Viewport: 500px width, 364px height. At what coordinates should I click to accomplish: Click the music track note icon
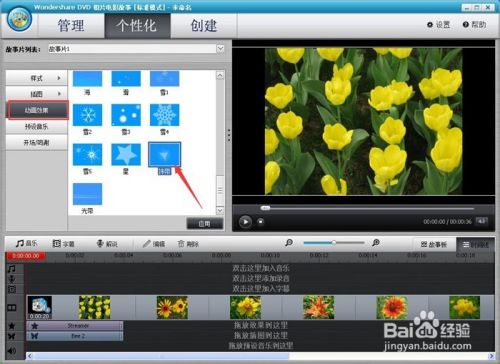pos(12,269)
